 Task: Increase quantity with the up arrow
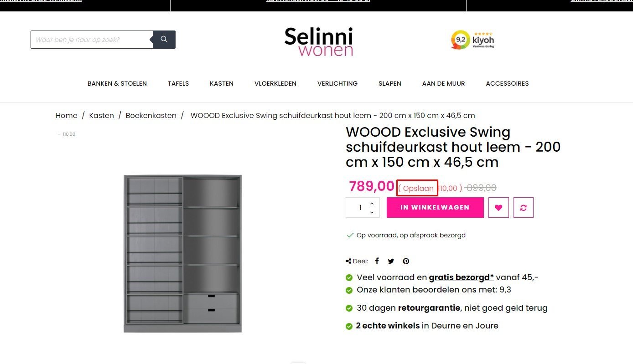[x=372, y=203]
